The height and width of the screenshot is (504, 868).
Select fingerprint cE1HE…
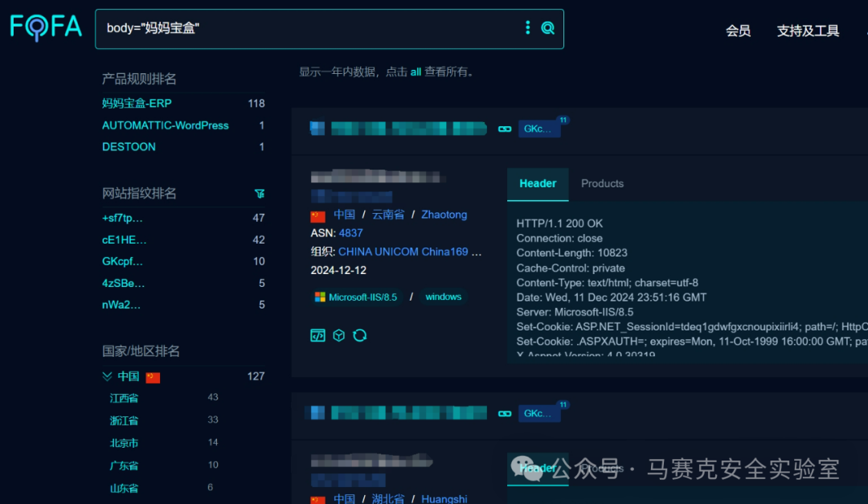pos(124,240)
